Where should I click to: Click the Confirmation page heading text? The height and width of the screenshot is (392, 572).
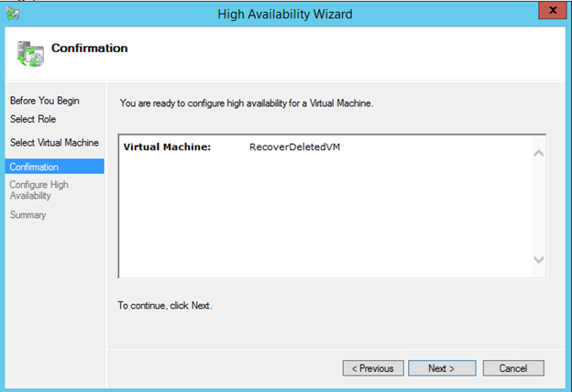pos(89,48)
